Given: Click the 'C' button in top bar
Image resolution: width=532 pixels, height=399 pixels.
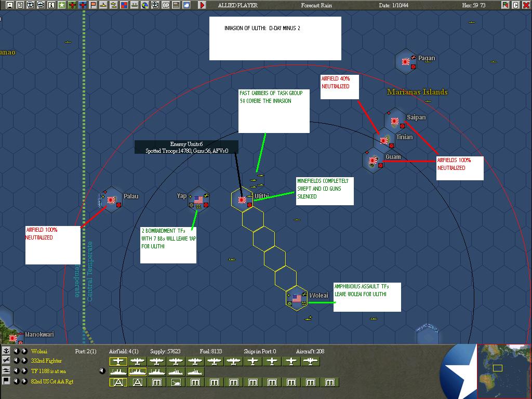Looking at the screenshot, I should point(516,5).
